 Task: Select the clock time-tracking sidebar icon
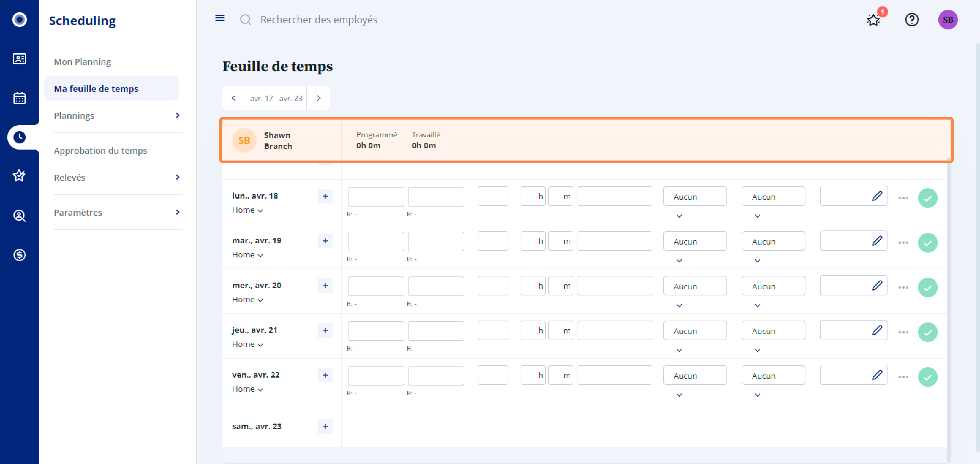pos(19,137)
